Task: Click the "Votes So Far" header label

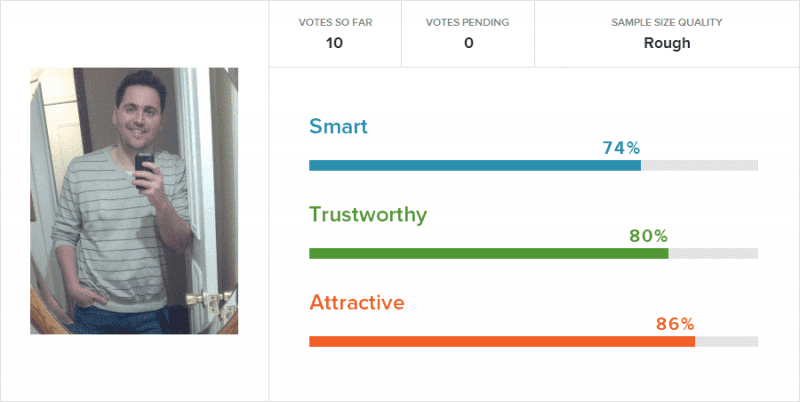Action: pyautogui.click(x=335, y=22)
